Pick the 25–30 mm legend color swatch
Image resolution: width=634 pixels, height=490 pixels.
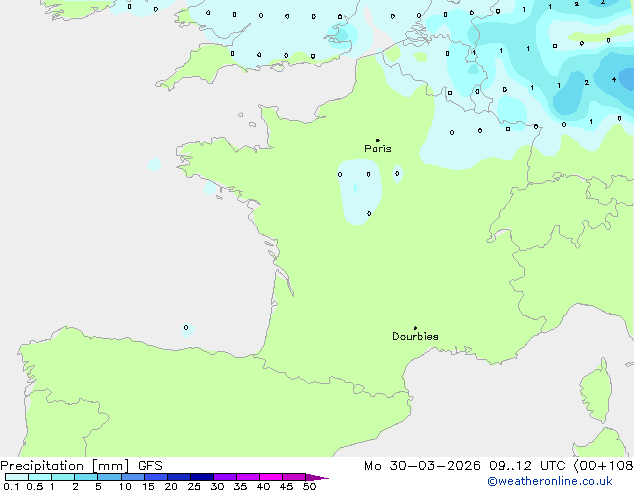(202, 477)
